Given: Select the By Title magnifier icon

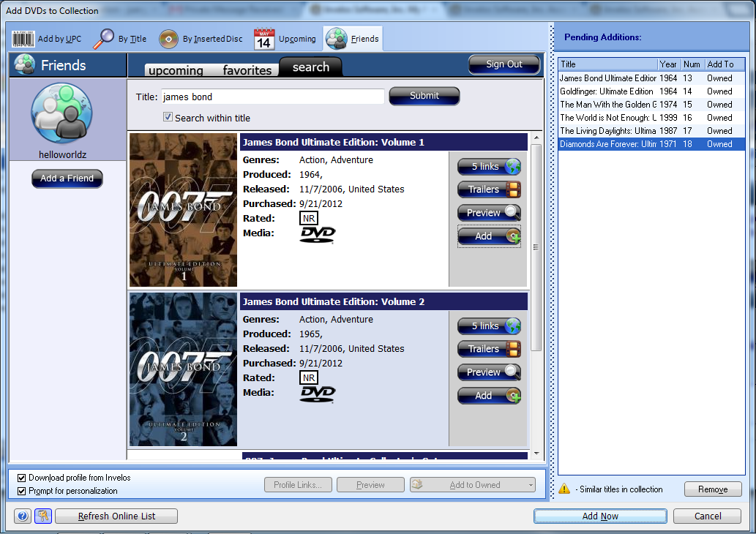Looking at the screenshot, I should pos(103,39).
